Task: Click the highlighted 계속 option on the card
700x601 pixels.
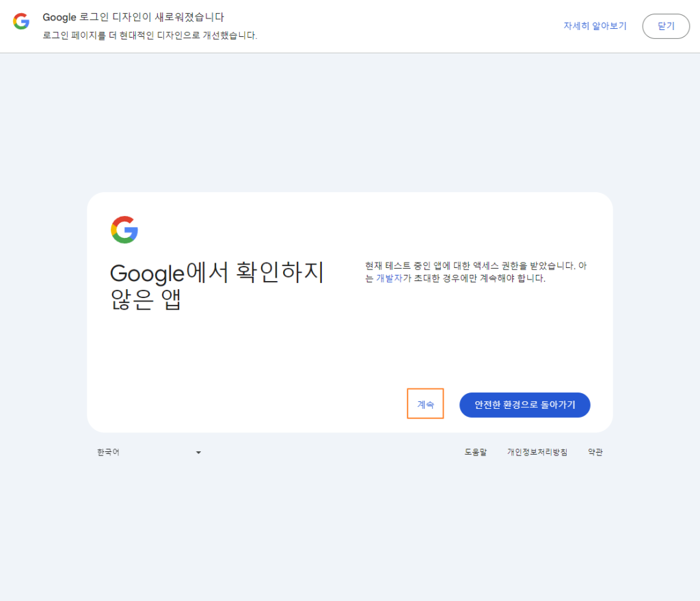Action: point(425,404)
